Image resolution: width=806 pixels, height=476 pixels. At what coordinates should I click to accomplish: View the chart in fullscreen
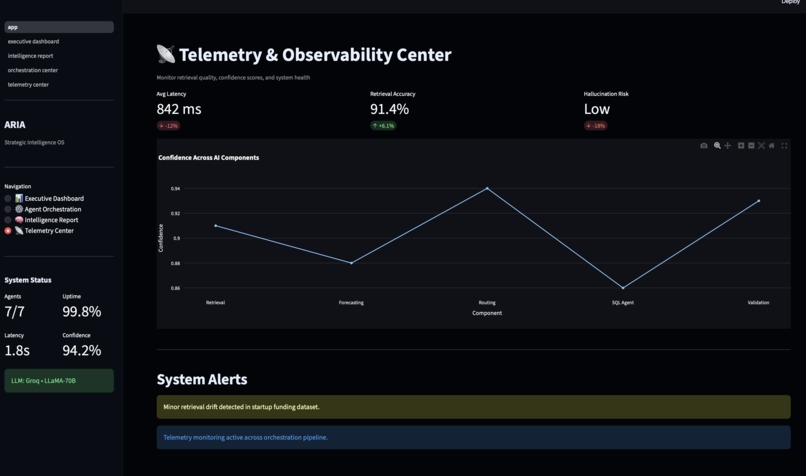pyautogui.click(x=784, y=146)
